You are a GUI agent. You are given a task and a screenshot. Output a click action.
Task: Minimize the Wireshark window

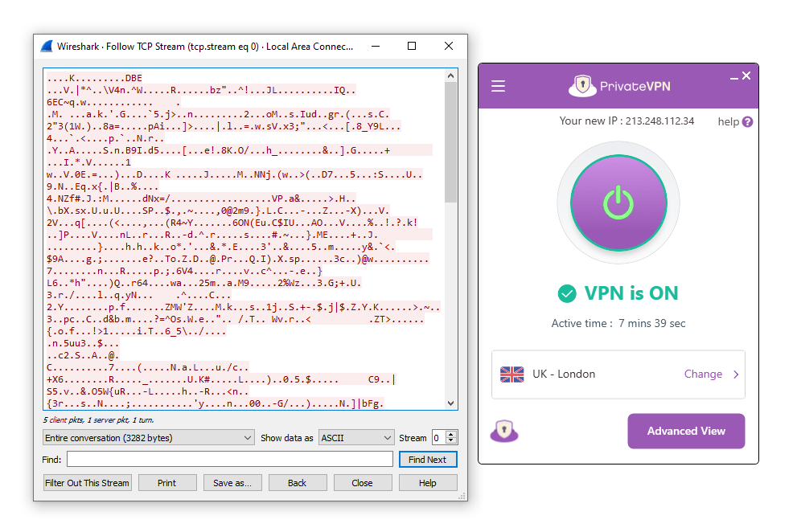point(376,47)
